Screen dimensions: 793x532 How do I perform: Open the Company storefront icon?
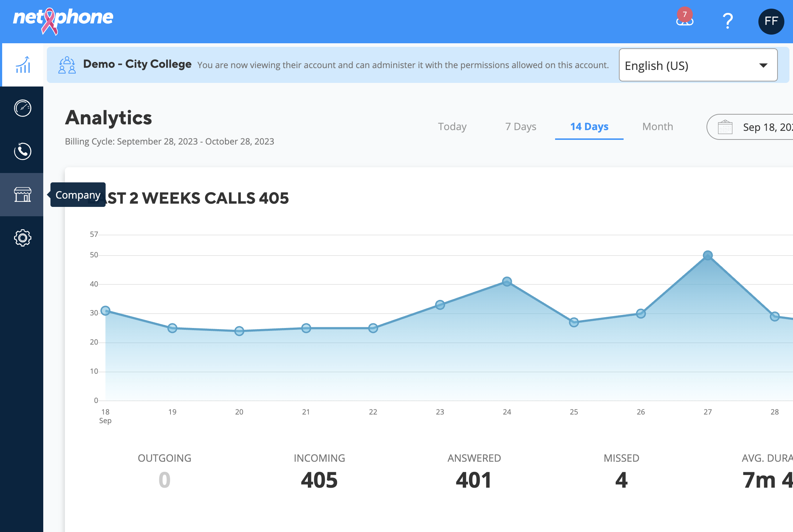coord(22,195)
